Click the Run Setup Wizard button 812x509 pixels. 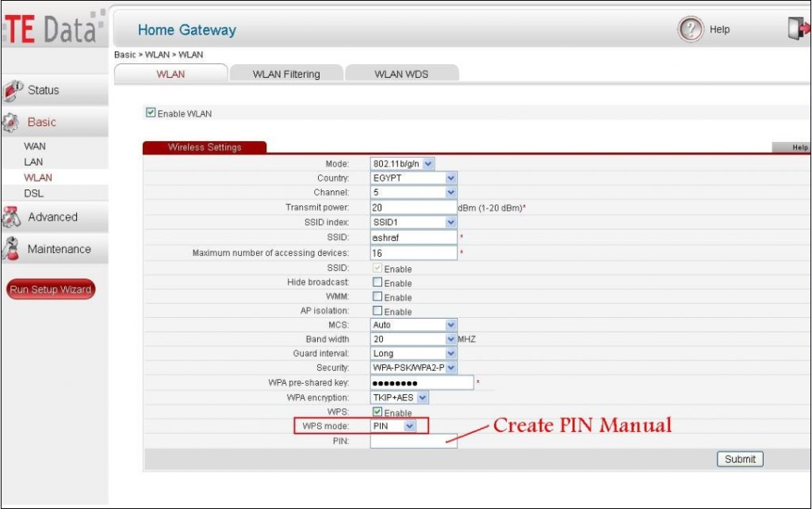(50, 289)
